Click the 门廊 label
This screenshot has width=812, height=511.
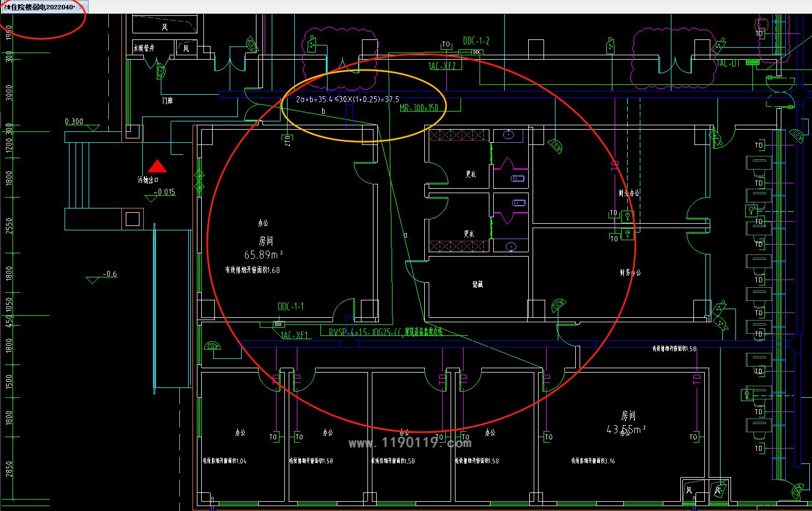point(167,101)
